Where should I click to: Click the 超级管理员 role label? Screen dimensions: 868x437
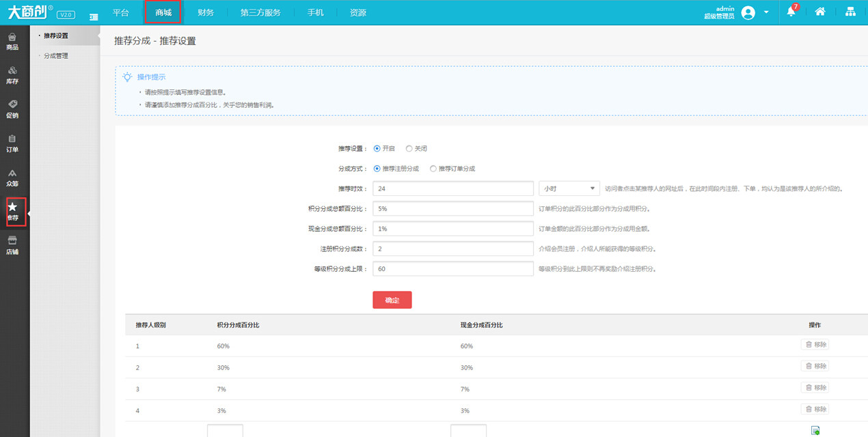719,16
